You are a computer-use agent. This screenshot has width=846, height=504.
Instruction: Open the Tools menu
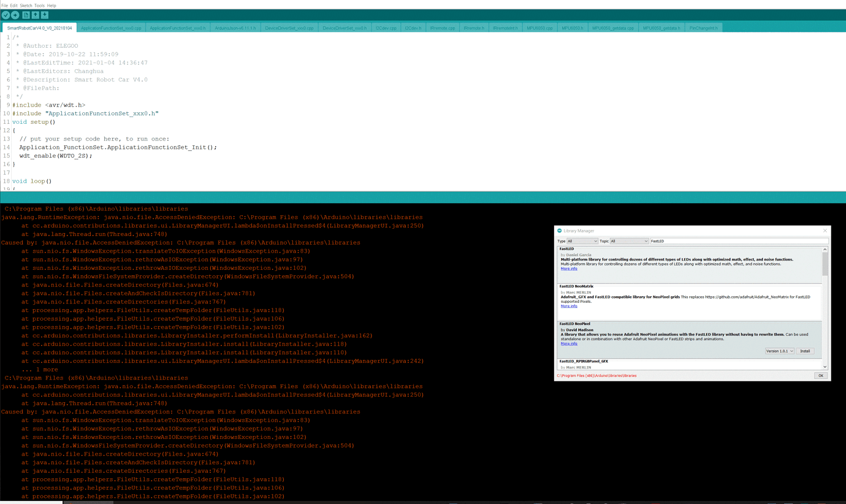click(39, 5)
